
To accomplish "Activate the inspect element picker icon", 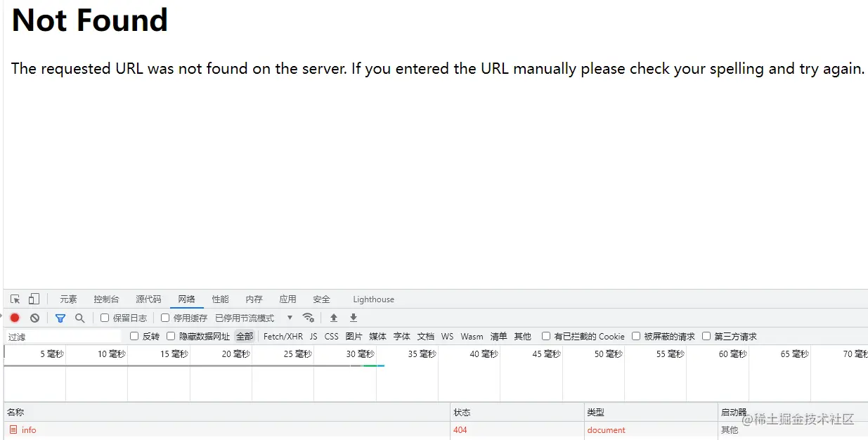I will coord(15,299).
